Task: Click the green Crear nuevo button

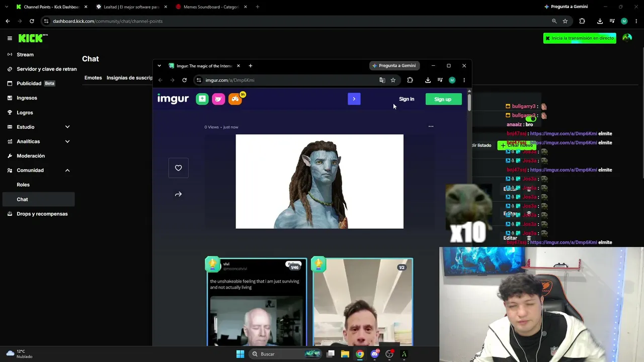Action: pos(516,145)
